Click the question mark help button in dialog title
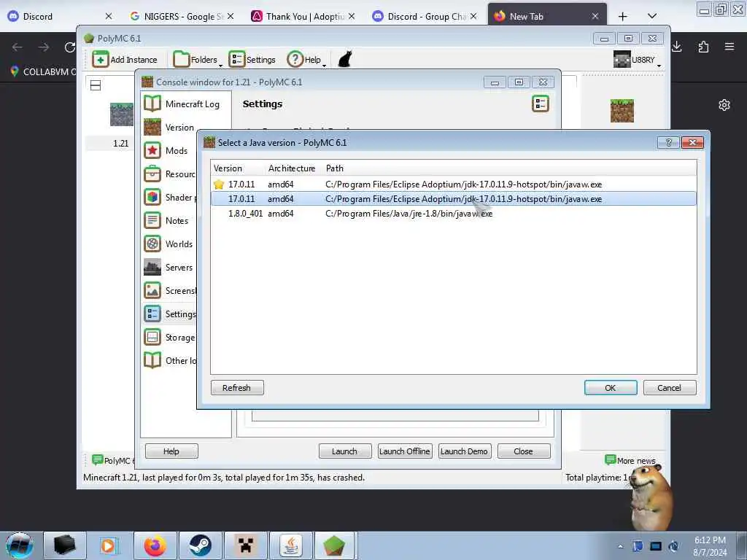This screenshot has width=747, height=560. [x=668, y=142]
